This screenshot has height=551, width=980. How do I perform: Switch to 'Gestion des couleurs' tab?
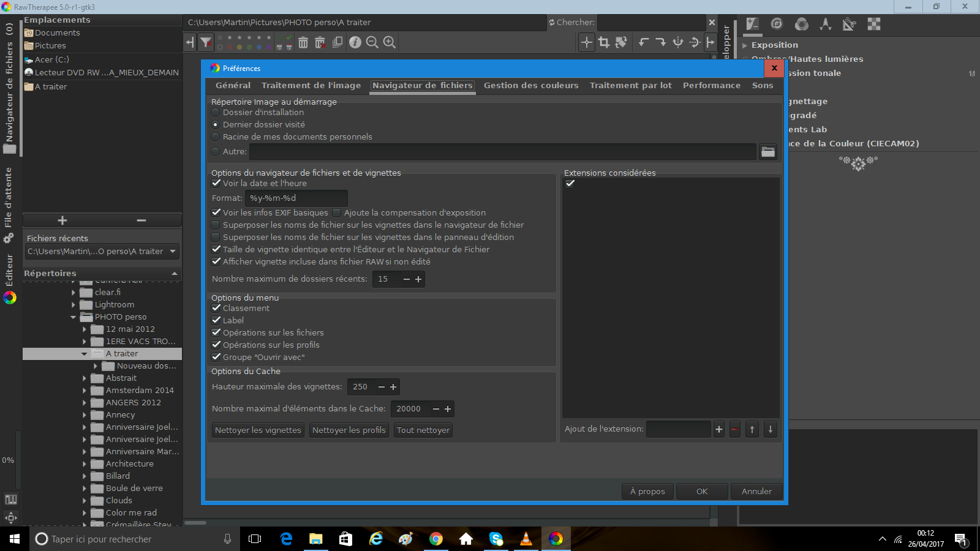click(x=530, y=86)
